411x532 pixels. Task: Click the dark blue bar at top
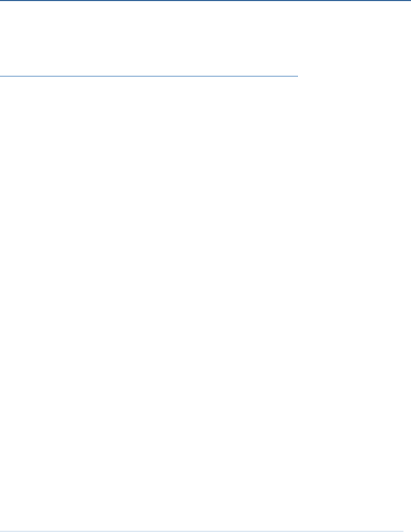[x=205, y=0]
